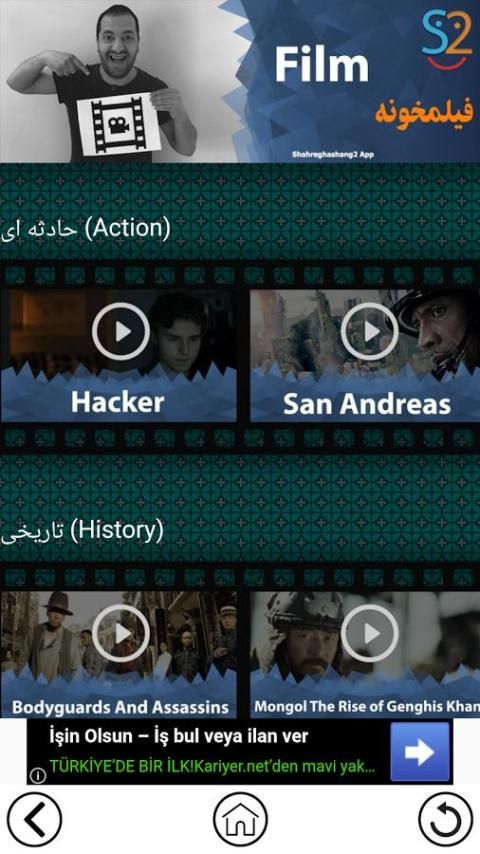Play the San Andreas movie
480x854 pixels.
coord(370,331)
